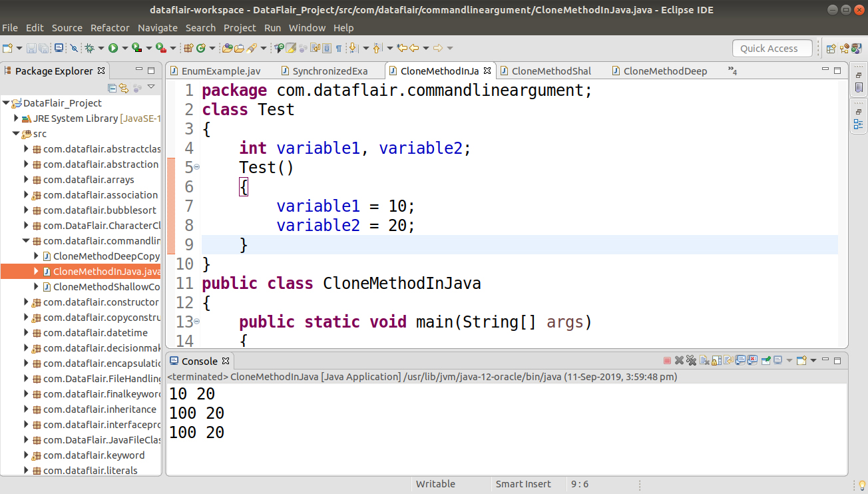
Task: Click Remove All Terminated Launches double-X icon
Action: pos(691,360)
